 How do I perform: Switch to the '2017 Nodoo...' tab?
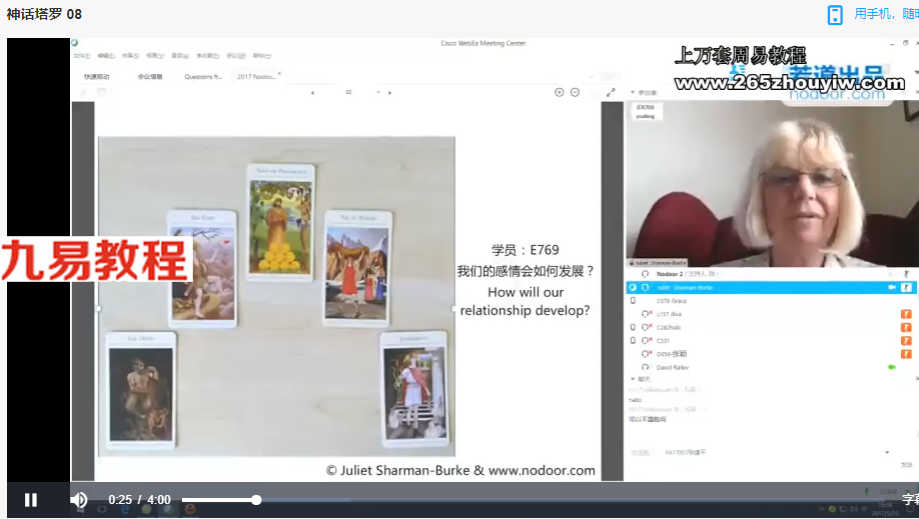[x=256, y=76]
